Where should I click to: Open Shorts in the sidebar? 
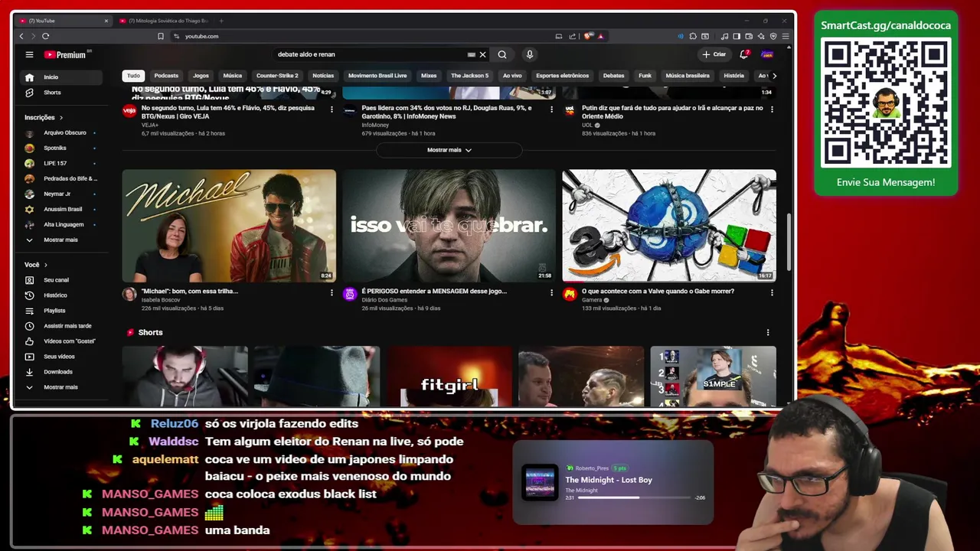click(x=63, y=93)
